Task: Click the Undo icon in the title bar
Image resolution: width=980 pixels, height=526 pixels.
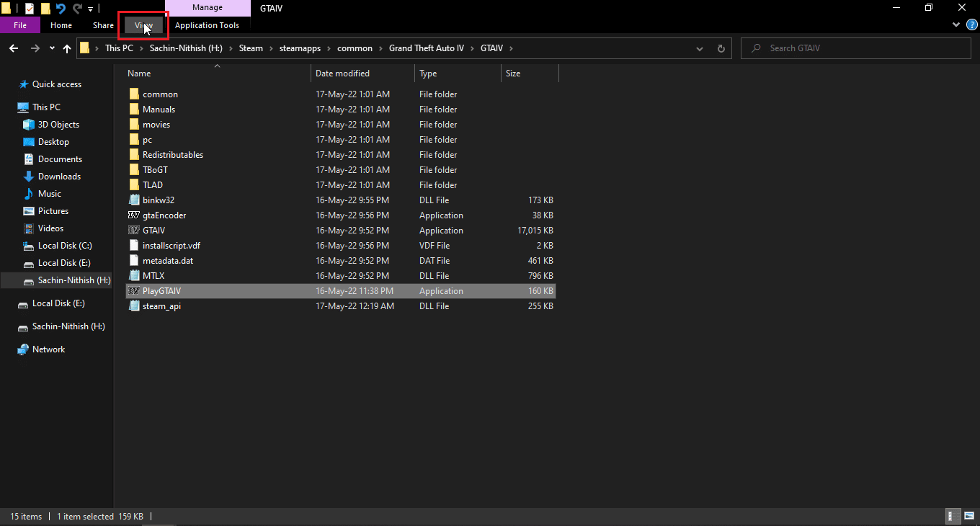Action: pos(61,9)
